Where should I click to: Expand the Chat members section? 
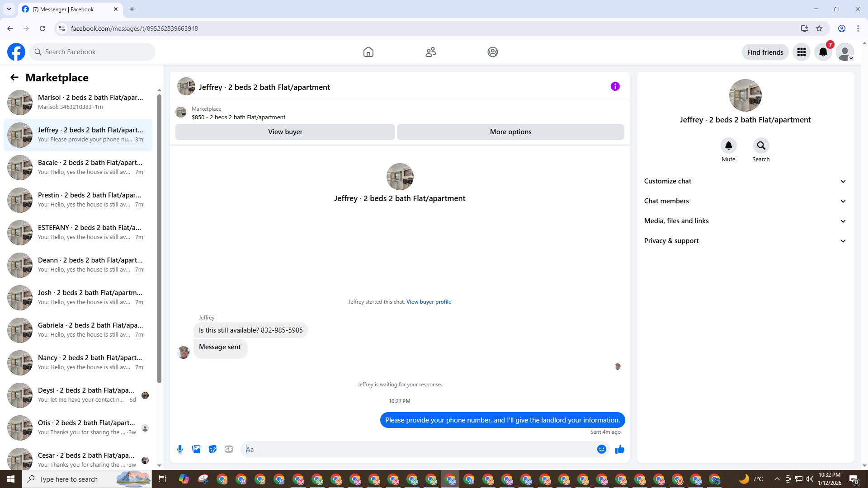click(x=745, y=201)
